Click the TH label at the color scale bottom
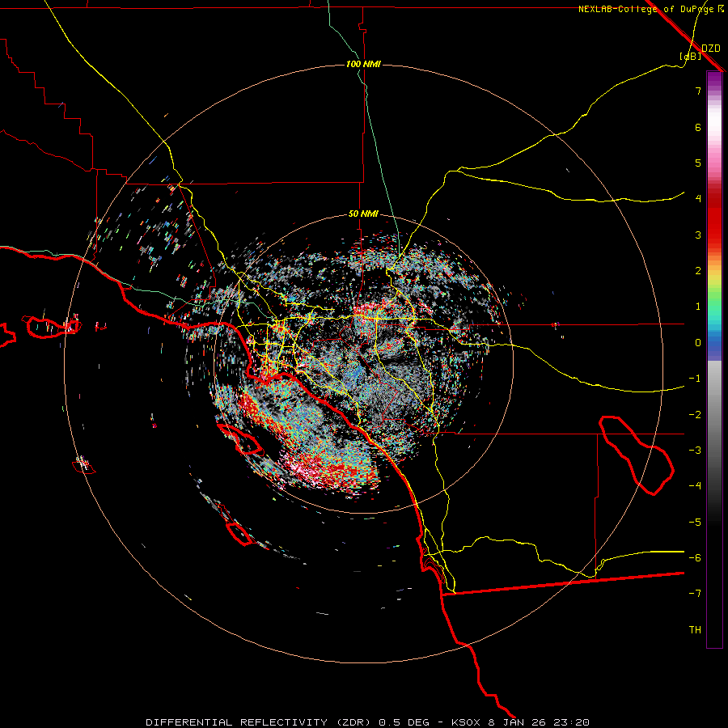This screenshot has height=728, width=728. pos(695,630)
